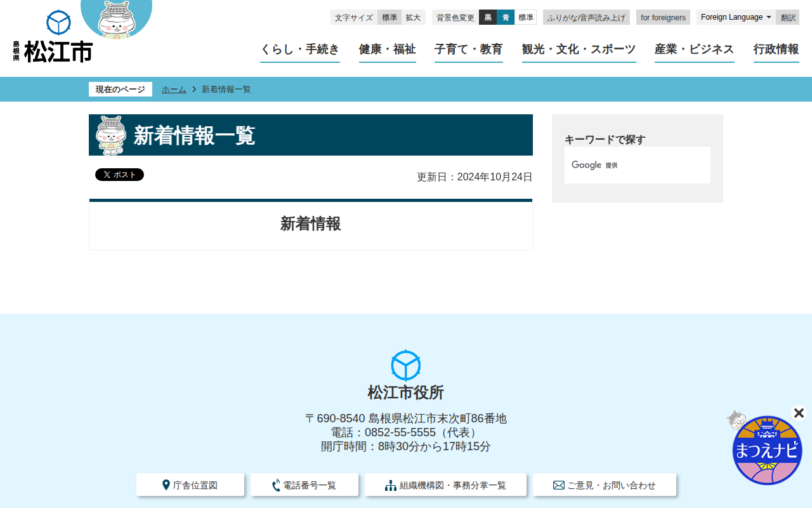The image size is (812, 508).
Task: Click the 翻訳 translate button
Action: tap(788, 17)
